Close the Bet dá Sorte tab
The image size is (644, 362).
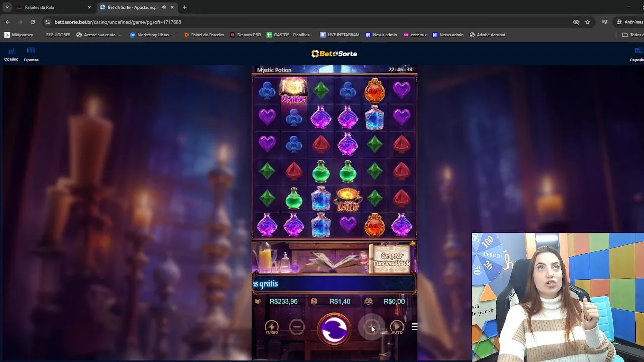pyautogui.click(x=172, y=7)
